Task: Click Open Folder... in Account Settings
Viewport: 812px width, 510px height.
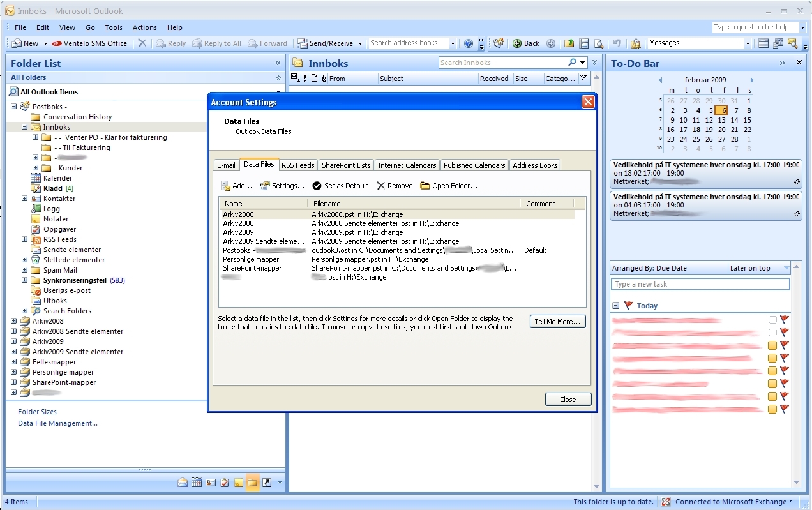Action: (449, 186)
